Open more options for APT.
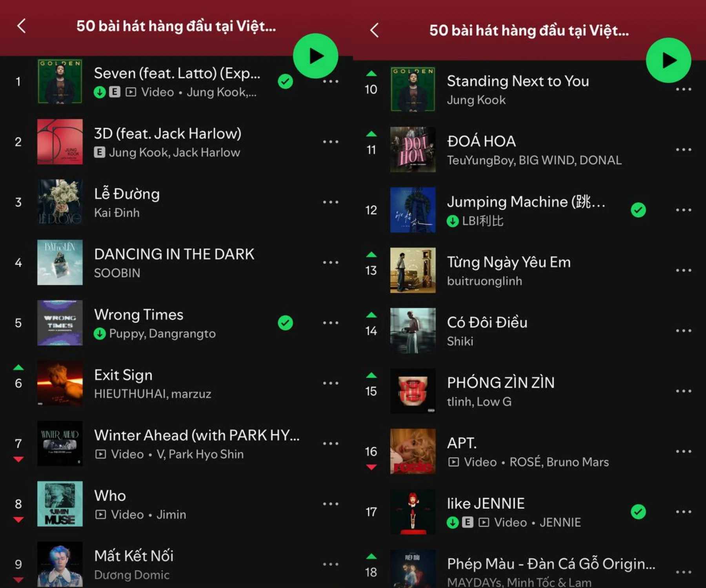 click(684, 451)
